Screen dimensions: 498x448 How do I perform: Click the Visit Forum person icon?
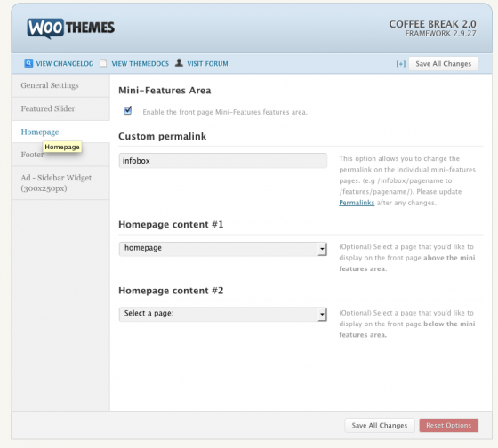click(179, 62)
